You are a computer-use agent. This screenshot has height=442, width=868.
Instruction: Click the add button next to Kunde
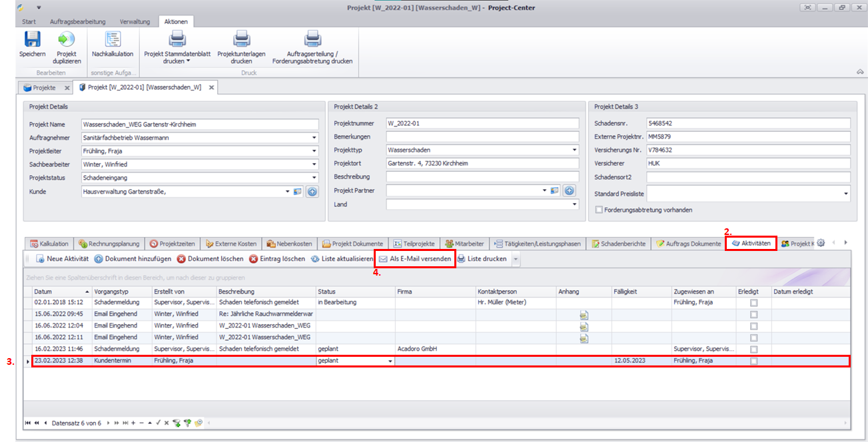pos(312,192)
